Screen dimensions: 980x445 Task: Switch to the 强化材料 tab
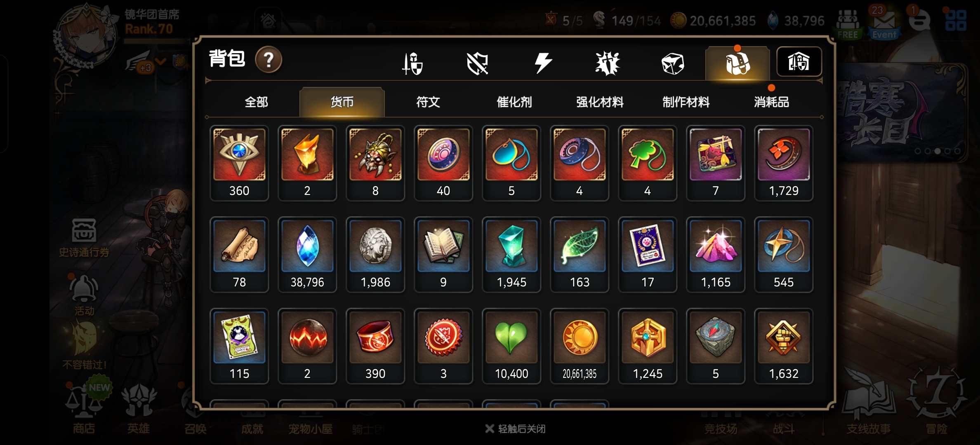pyautogui.click(x=600, y=102)
